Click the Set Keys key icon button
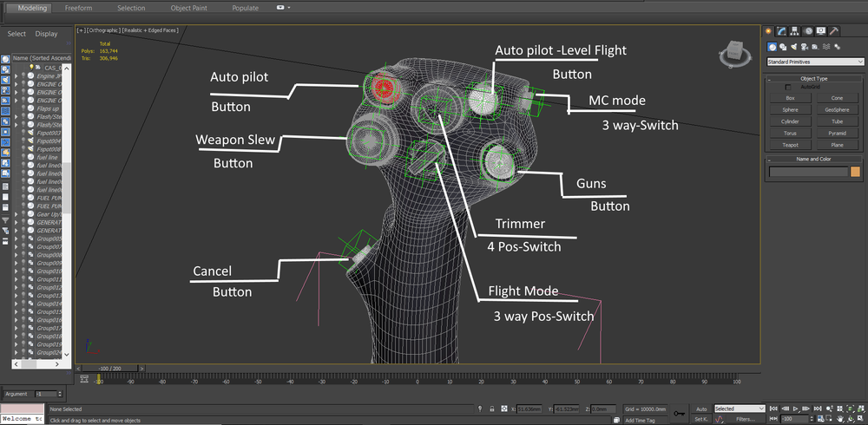Screen dimensions: 868x425 tap(679, 414)
